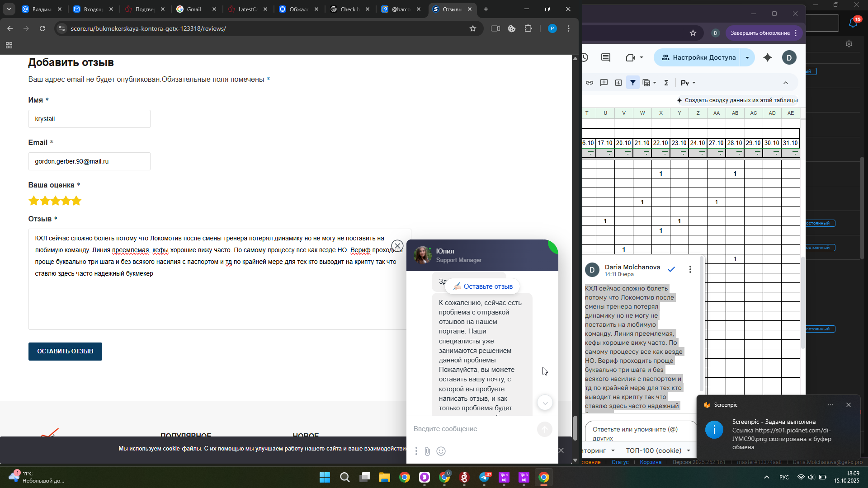
Task: Open the insert chart icon
Action: coord(618,83)
